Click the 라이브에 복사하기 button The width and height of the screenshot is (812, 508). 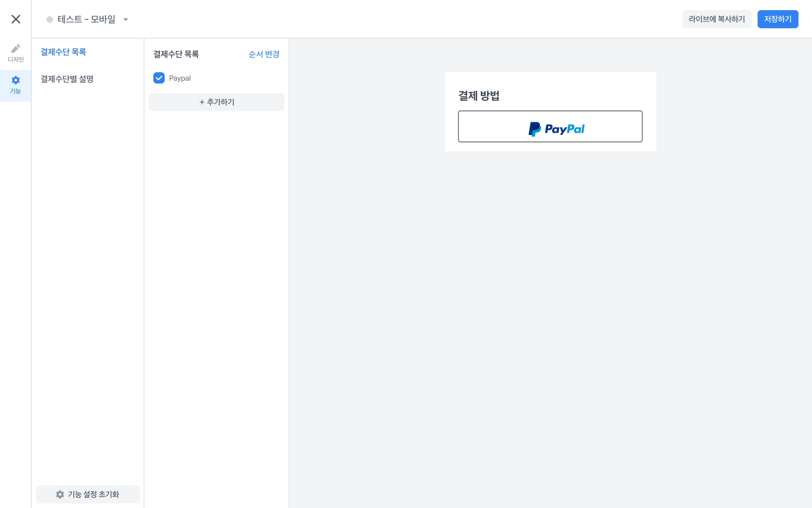[717, 19]
